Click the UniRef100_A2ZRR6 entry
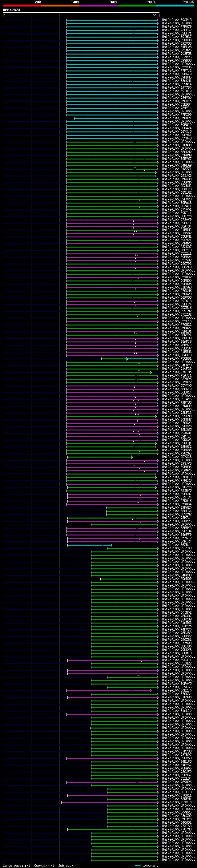The height and width of the screenshot is (868, 197). tap(176, 57)
